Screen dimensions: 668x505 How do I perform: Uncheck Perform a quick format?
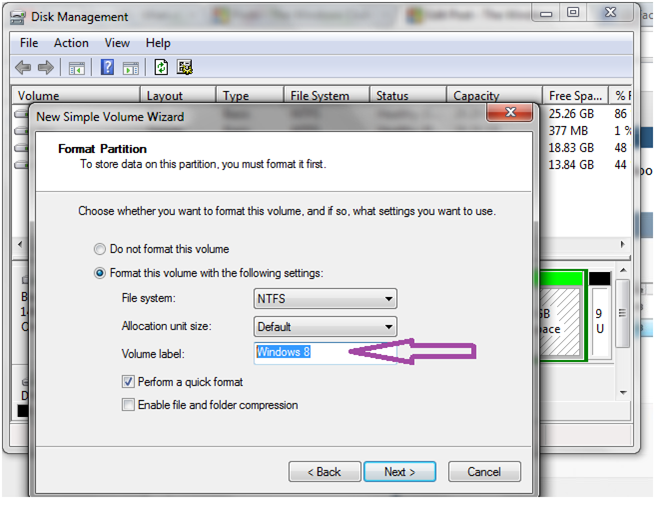128,381
